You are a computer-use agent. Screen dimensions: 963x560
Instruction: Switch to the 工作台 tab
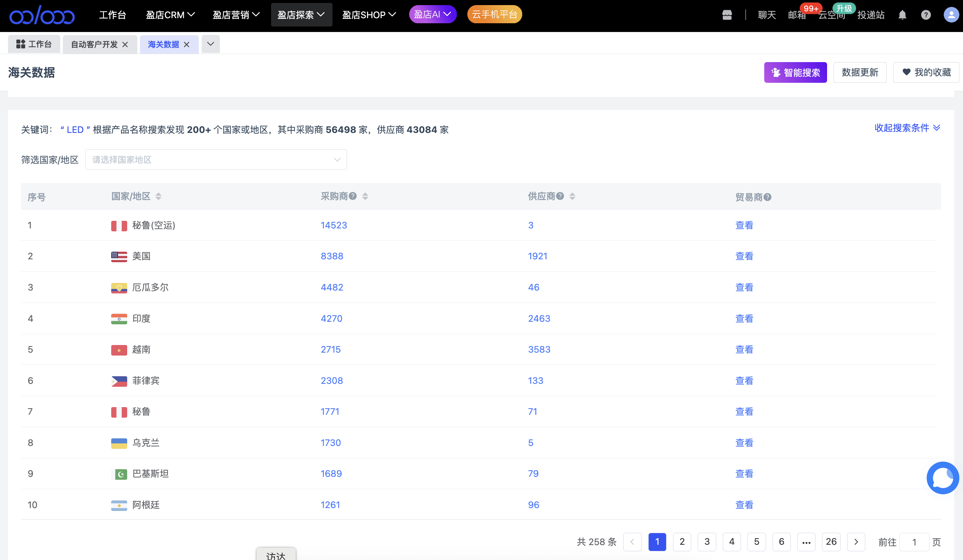pyautogui.click(x=34, y=44)
